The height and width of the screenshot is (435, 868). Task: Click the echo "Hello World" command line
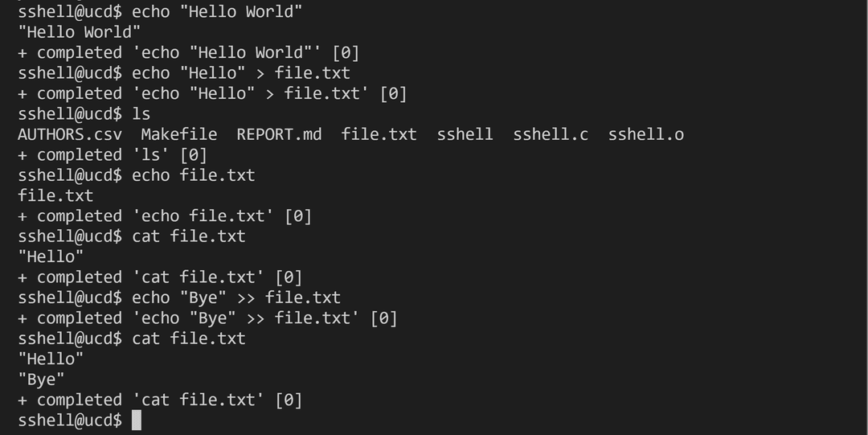pyautogui.click(x=160, y=11)
